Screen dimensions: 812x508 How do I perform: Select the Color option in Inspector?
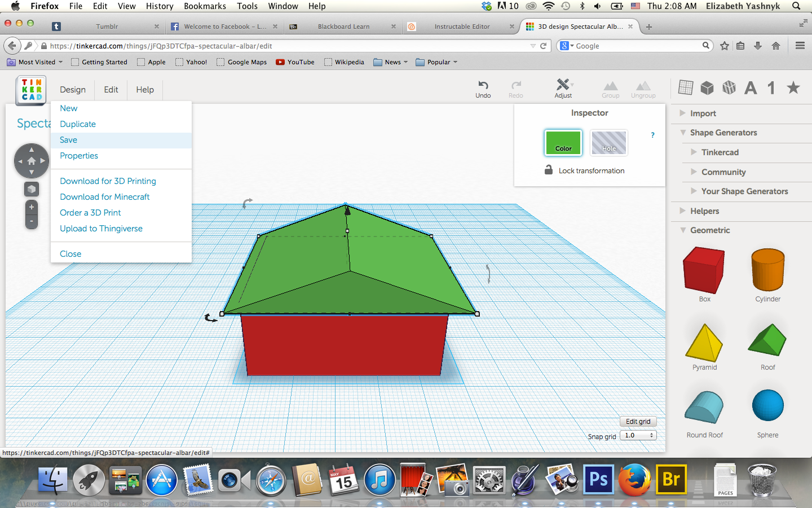[x=563, y=143]
